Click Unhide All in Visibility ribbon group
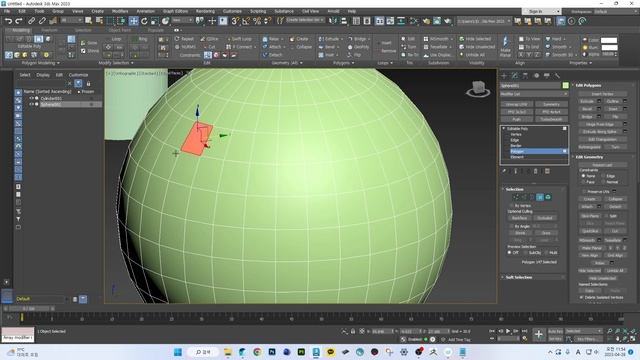 pyautogui.click(x=472, y=55)
